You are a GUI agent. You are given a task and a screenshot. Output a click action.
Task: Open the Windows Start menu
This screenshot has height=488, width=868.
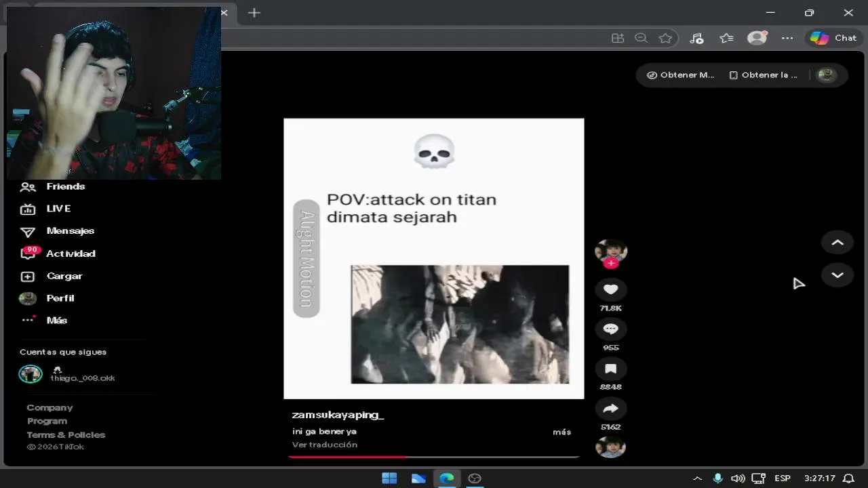[x=389, y=479]
